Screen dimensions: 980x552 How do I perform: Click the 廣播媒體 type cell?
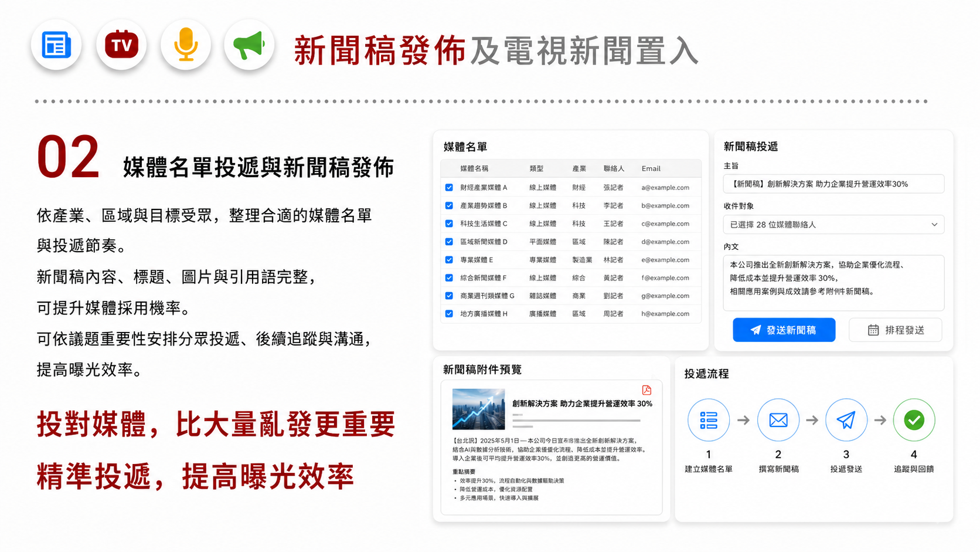tap(543, 314)
